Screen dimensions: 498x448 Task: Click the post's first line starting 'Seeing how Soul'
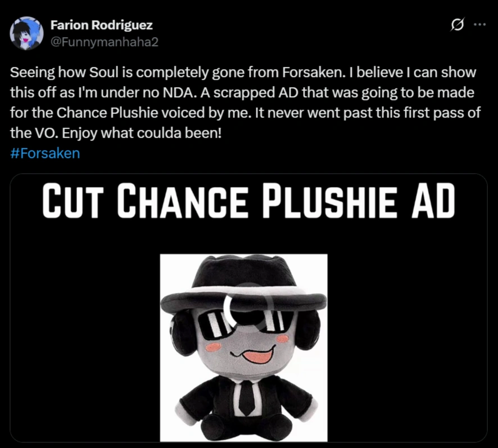[x=243, y=73]
